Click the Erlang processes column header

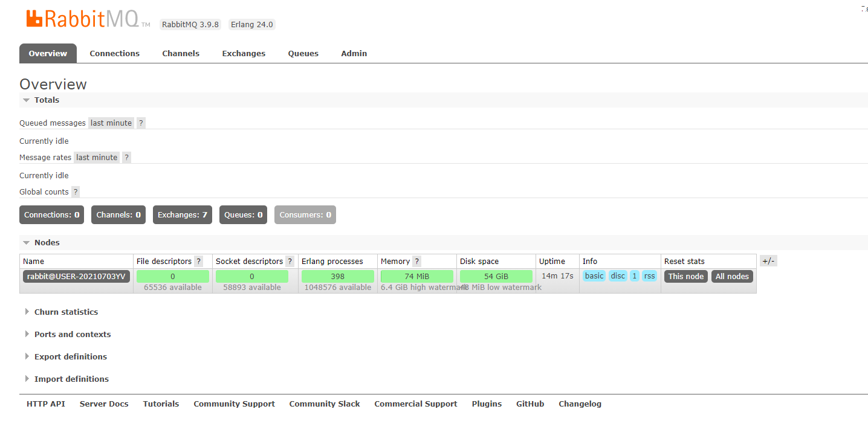(x=332, y=262)
